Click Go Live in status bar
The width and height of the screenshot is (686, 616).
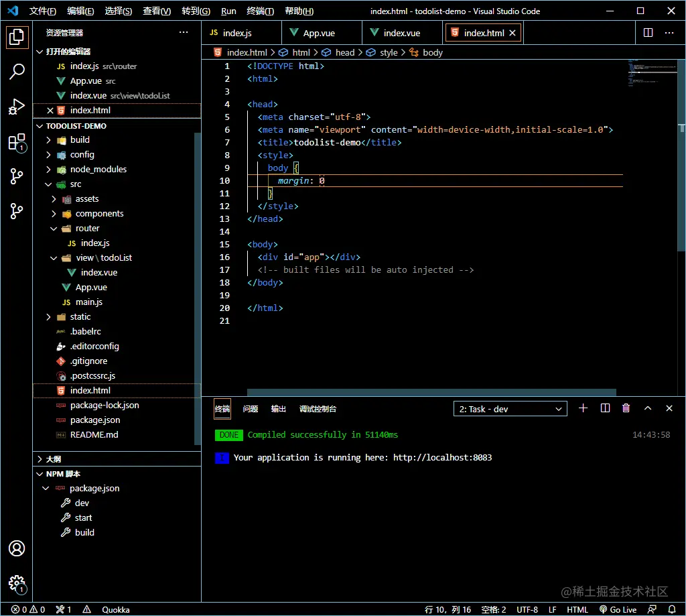coord(618,609)
